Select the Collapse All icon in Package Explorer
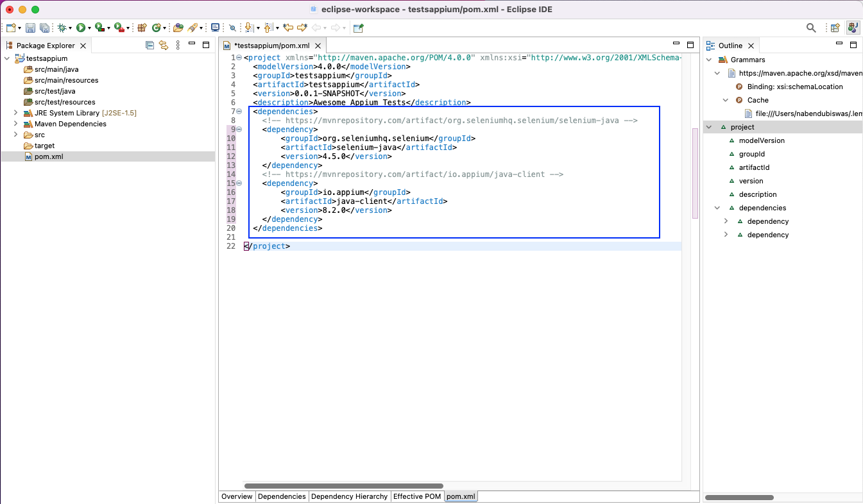863x504 pixels. coord(150,45)
